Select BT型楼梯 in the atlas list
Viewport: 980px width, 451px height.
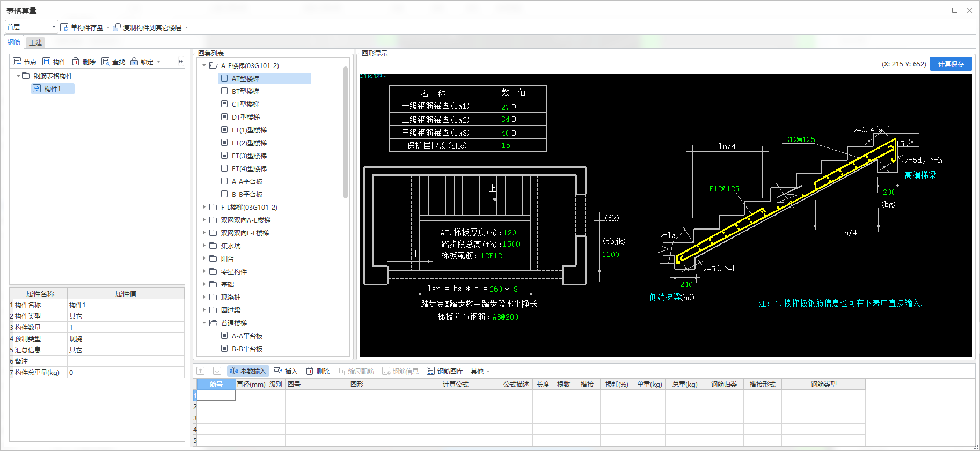point(245,91)
